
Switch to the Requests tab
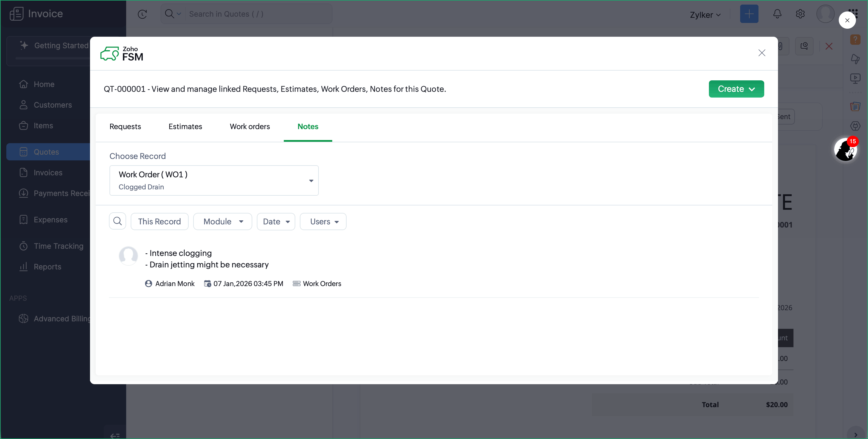[x=125, y=127]
